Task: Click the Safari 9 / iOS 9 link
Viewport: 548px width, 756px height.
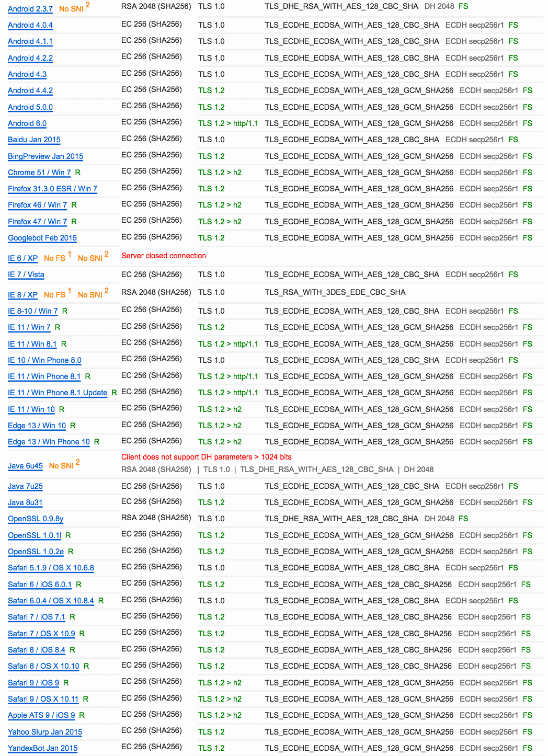Action: 33,683
